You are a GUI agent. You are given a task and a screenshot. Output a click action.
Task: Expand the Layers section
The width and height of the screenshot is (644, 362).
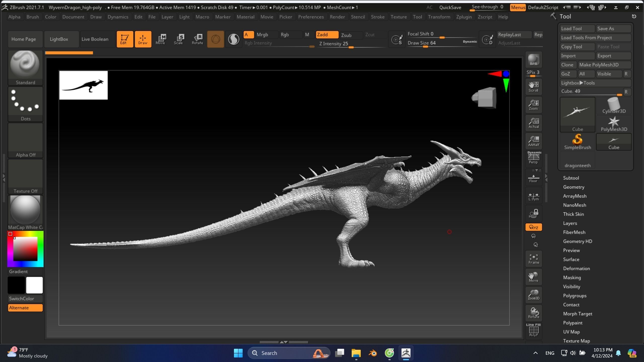(x=570, y=223)
